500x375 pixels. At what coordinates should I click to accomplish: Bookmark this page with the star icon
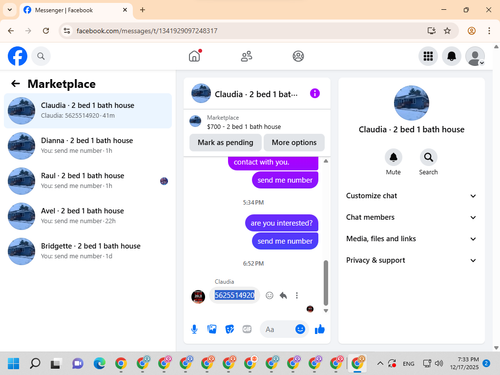tap(447, 31)
